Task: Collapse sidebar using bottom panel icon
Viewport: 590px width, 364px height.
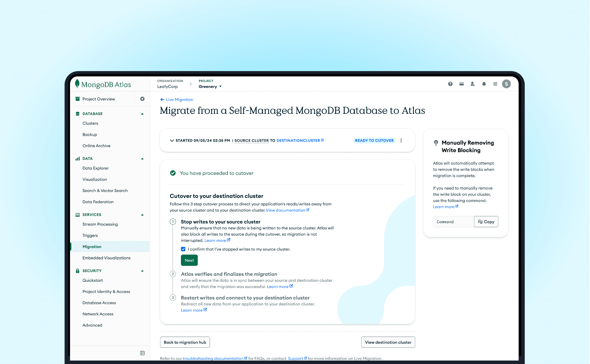Action: point(142,353)
